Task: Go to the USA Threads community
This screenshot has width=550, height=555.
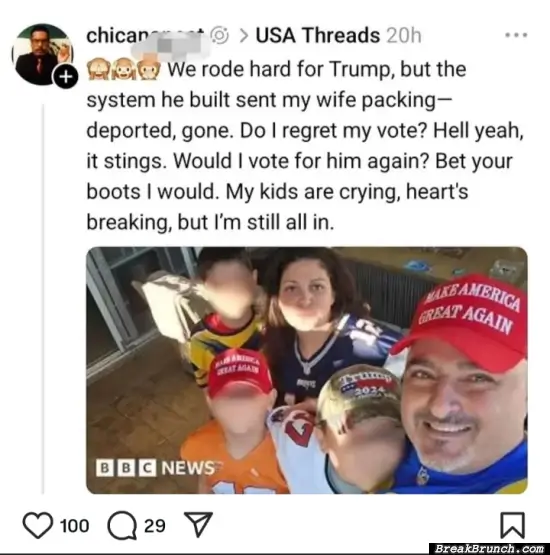Action: [x=318, y=35]
